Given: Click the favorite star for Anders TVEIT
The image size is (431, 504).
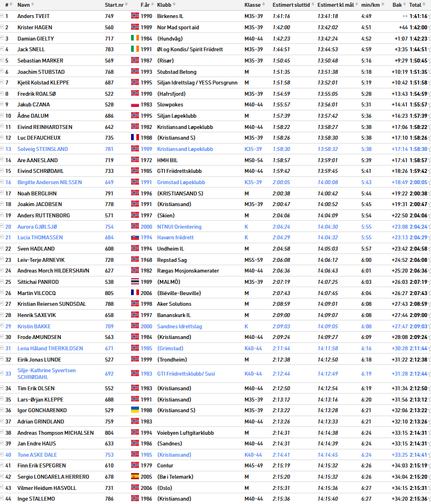Looking at the screenshot, I should tap(428, 16).
